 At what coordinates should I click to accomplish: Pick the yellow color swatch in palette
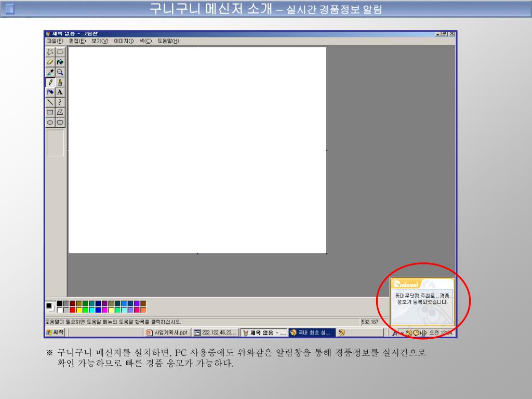(x=79, y=310)
